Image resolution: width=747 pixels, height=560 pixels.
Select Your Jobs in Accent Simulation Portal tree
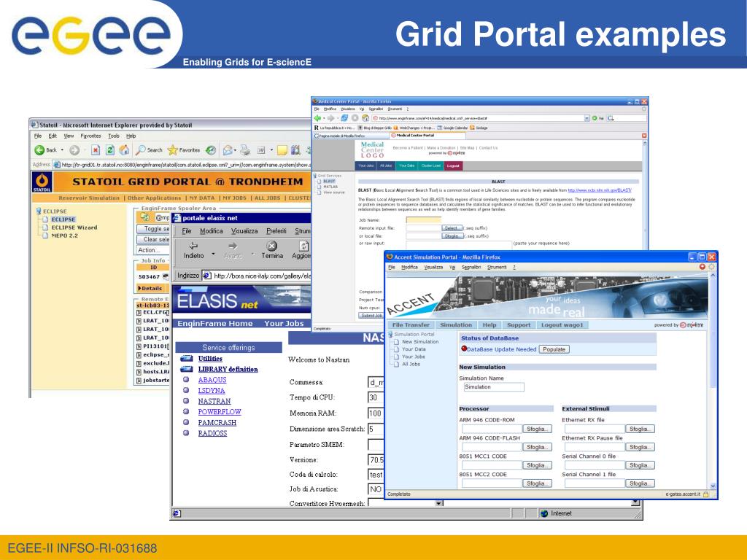point(413,357)
